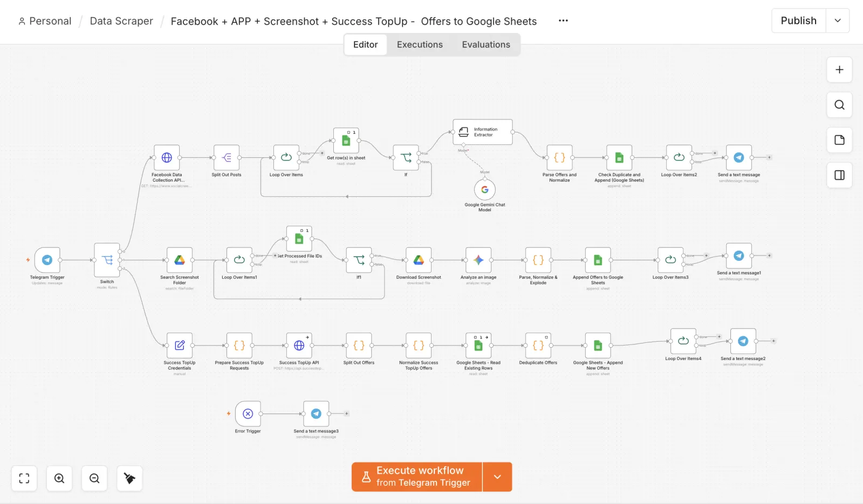Open Google Sheets - Append New Offers
Viewport: 863px width, 504px height.
(x=598, y=346)
